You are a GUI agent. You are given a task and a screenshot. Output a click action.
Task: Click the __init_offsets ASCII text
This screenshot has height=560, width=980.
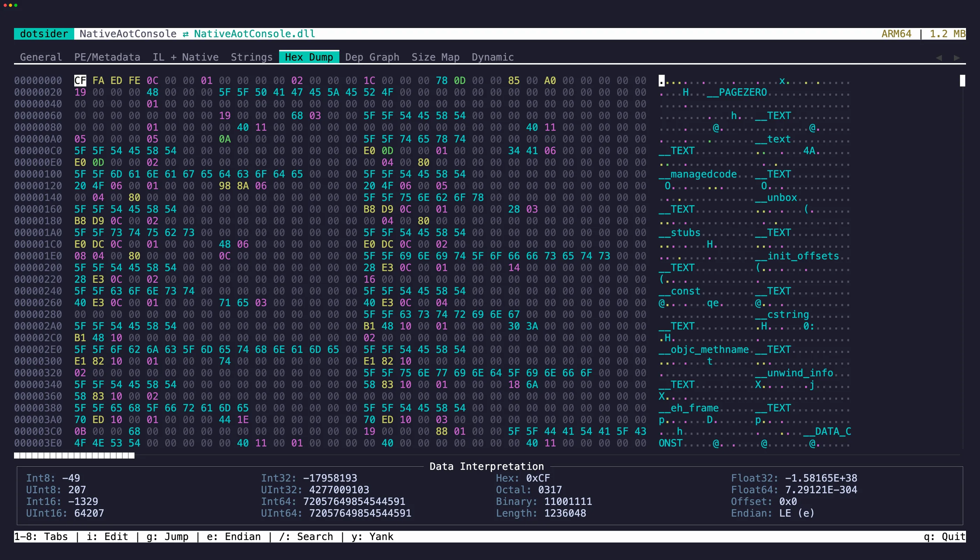pyautogui.click(x=797, y=256)
